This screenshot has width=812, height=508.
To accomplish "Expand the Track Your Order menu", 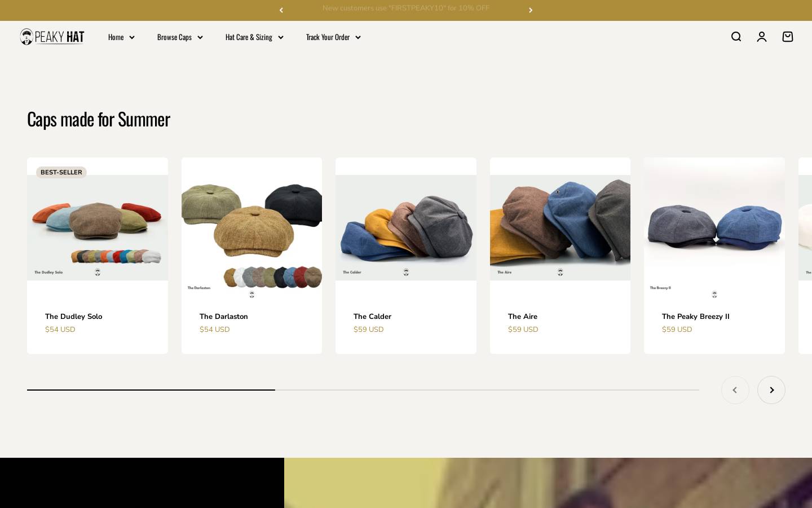I will (333, 37).
